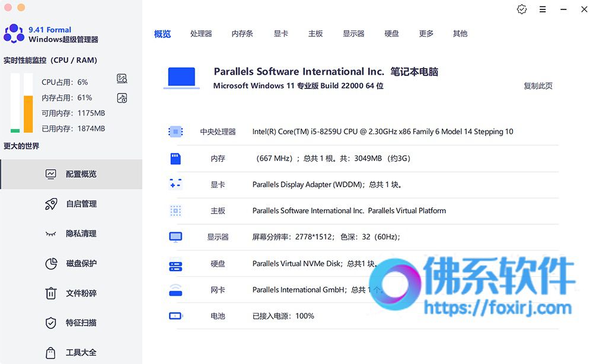Open 工具大全 in the sidebar
This screenshot has height=364, width=593.
point(71,353)
